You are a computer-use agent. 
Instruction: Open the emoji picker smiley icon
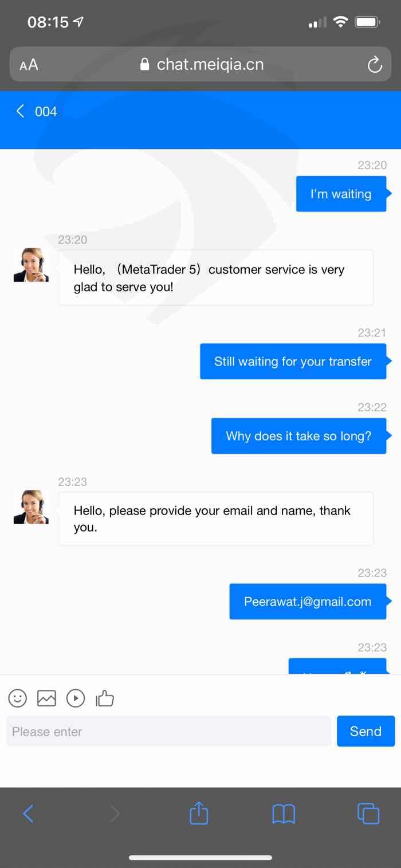tap(18, 698)
